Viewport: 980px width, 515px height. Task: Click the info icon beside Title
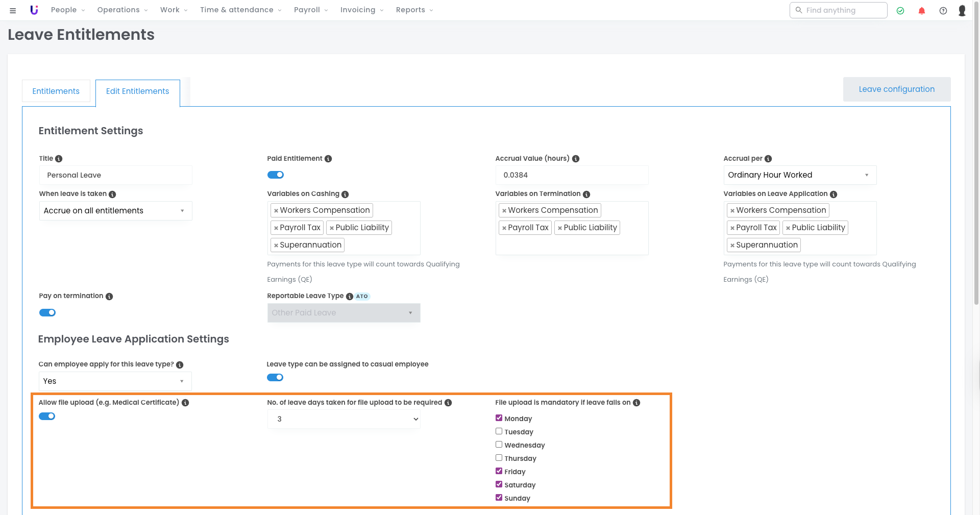[x=59, y=159]
